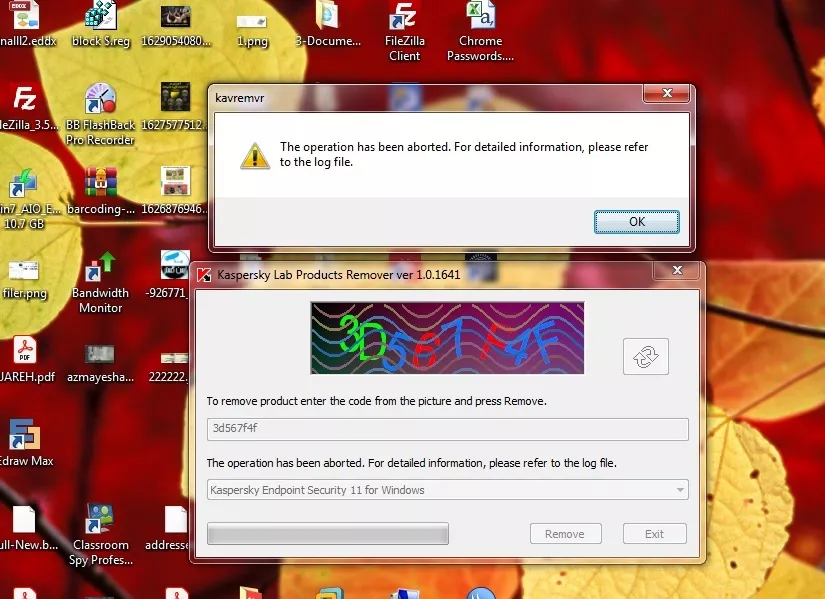Select the addresse file icon
This screenshot has height=599, width=825.
pyautogui.click(x=167, y=528)
